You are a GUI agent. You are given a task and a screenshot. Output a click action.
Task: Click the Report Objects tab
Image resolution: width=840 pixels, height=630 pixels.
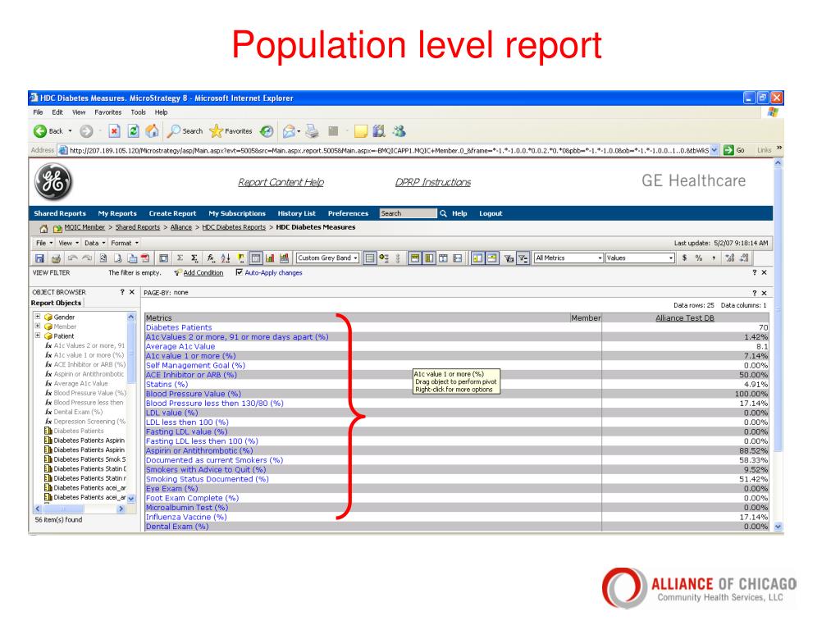point(57,303)
